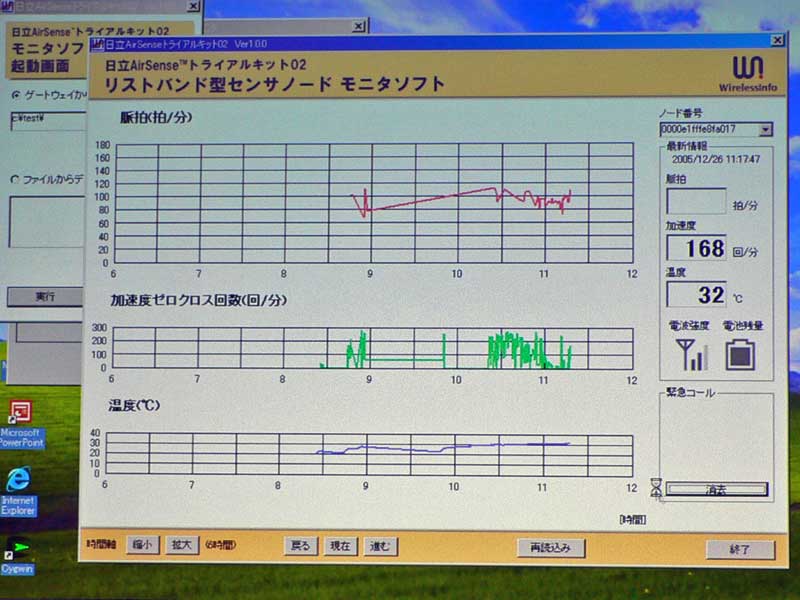
Task: Click the 時間軸 label in the bottom bar
Action: 101,544
